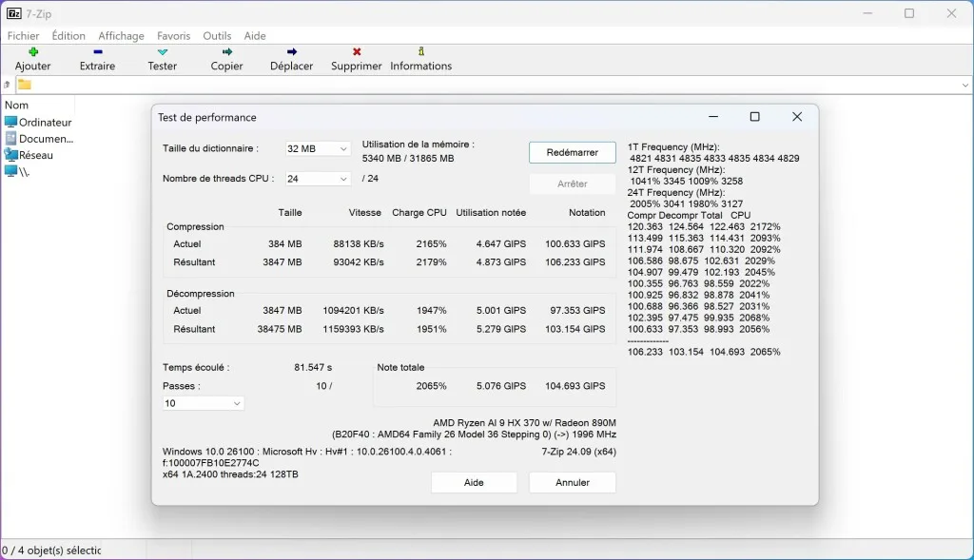This screenshot has height=560, width=974.
Task: Click the Ajouter green plus icon
Action: [x=33, y=52]
